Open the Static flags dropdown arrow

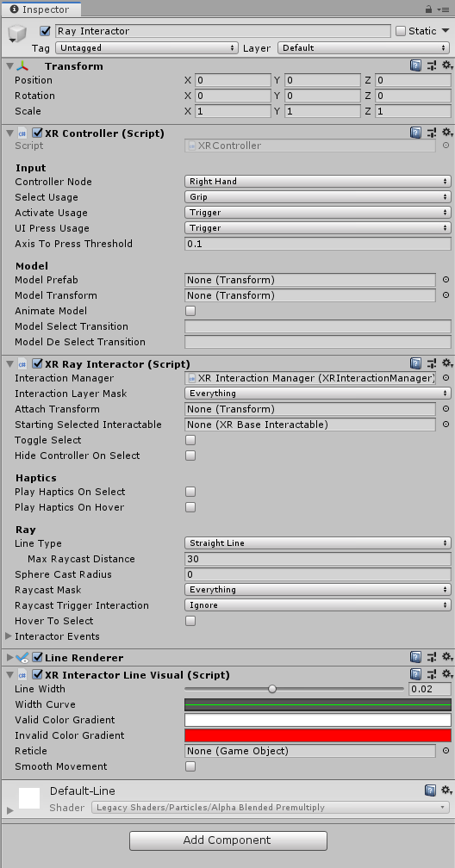pos(446,31)
